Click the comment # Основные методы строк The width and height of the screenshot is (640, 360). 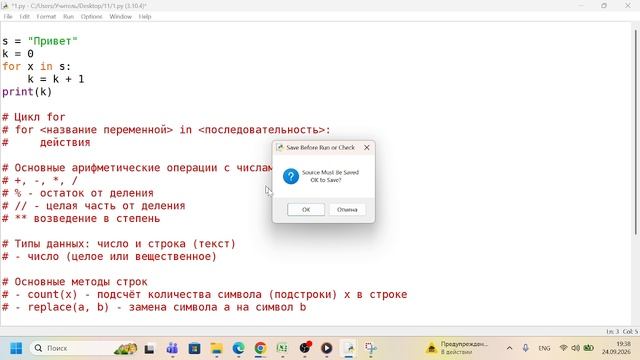(x=75, y=282)
